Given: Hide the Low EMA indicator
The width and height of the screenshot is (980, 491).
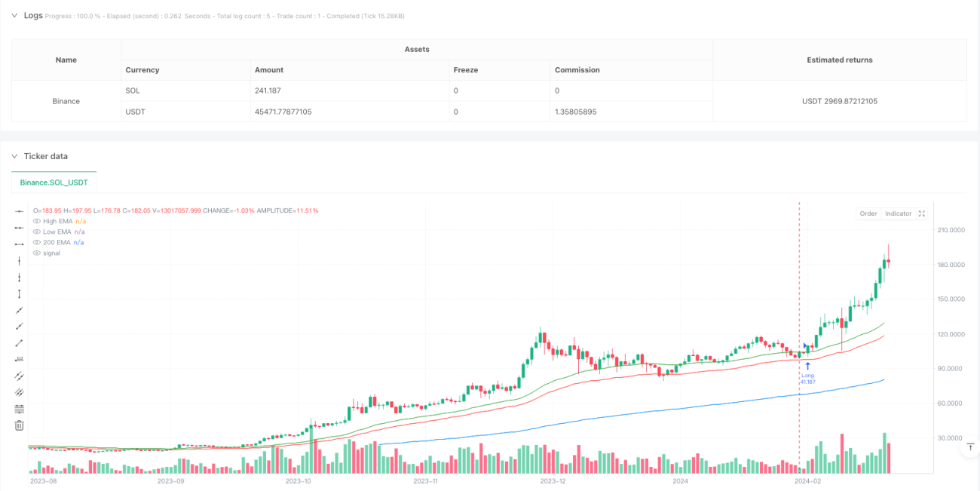Looking at the screenshot, I should pos(36,232).
